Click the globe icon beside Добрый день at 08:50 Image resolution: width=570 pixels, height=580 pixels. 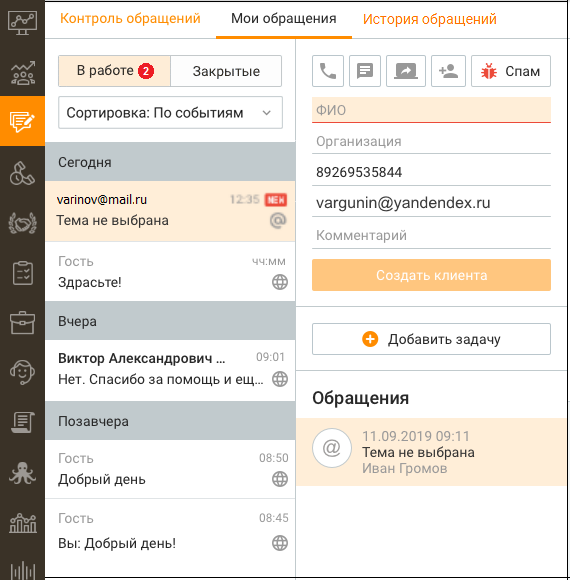280,479
